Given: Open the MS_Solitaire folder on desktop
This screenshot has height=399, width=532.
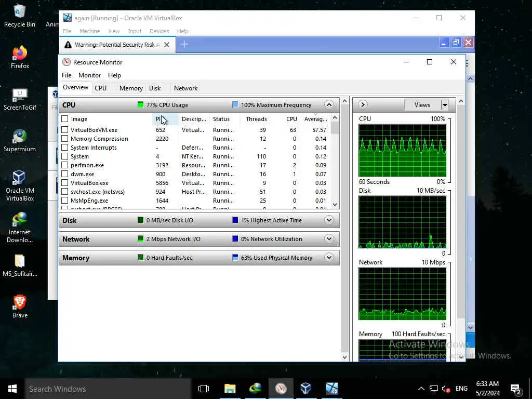Looking at the screenshot, I should tap(20, 265).
